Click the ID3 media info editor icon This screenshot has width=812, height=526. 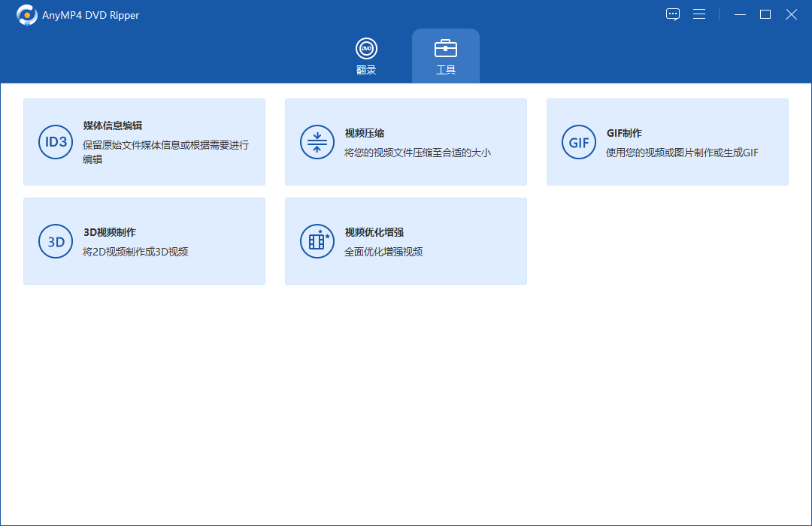tap(56, 142)
